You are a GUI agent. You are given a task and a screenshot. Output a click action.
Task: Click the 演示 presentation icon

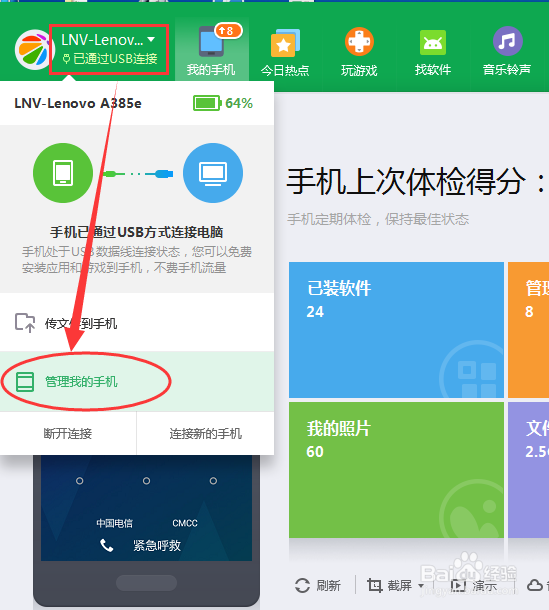click(x=458, y=585)
